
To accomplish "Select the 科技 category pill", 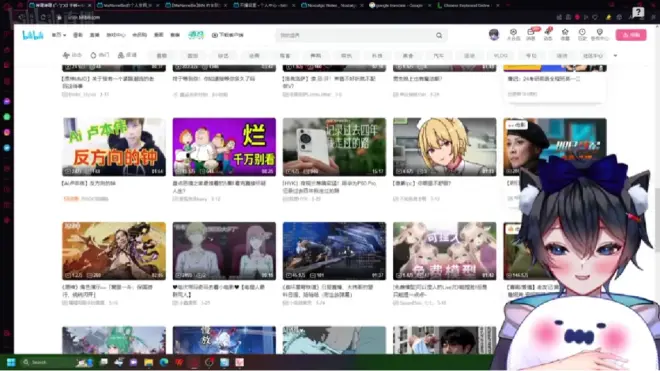I will coord(377,56).
